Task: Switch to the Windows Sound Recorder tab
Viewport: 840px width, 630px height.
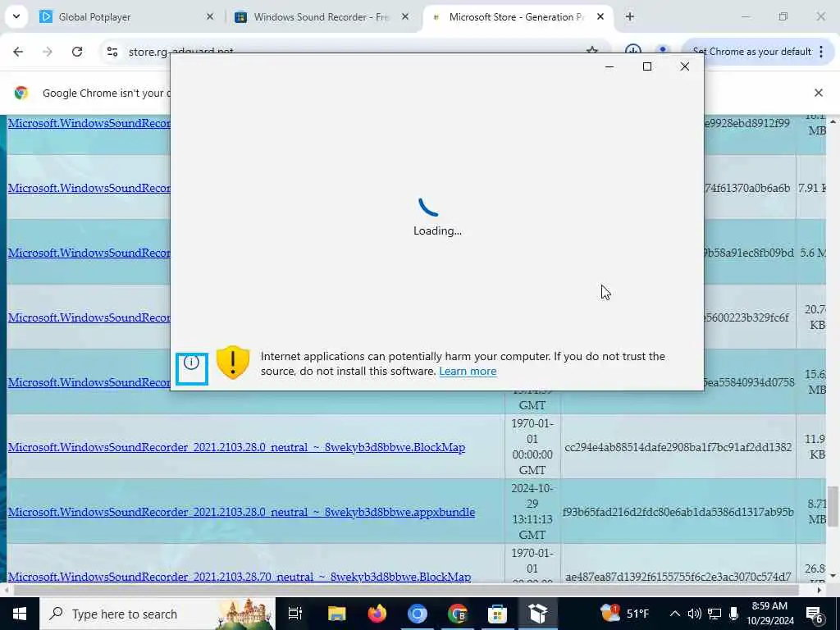Action: pos(322,17)
